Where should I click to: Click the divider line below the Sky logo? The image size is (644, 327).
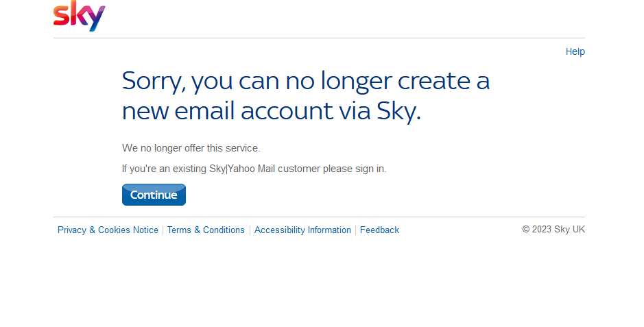pyautogui.click(x=319, y=38)
